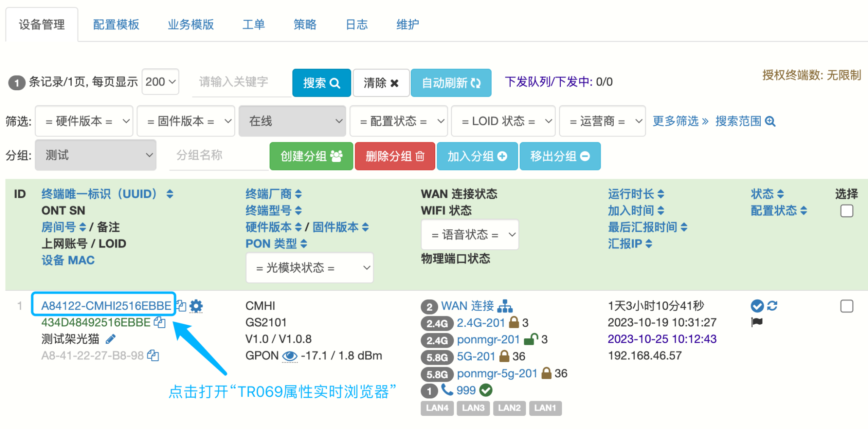
Task: Click the refresh icon in the status column
Action: [x=772, y=306]
